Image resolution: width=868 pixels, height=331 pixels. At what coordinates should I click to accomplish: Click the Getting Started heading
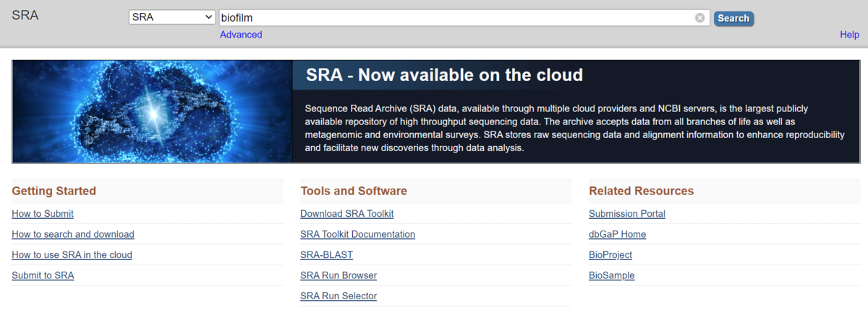click(54, 192)
